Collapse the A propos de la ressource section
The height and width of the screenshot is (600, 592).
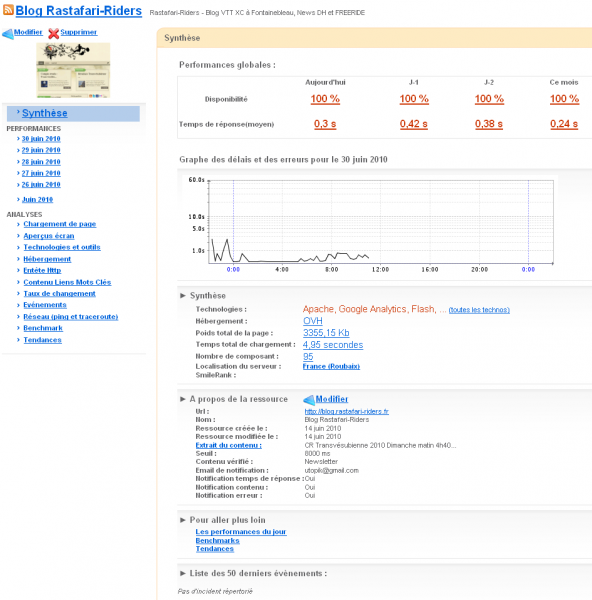pyautogui.click(x=183, y=399)
